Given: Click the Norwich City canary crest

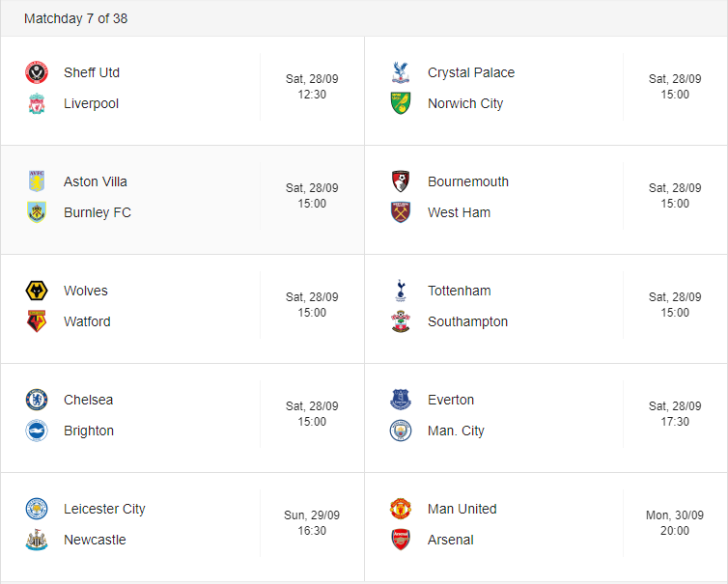Looking at the screenshot, I should 401,103.
